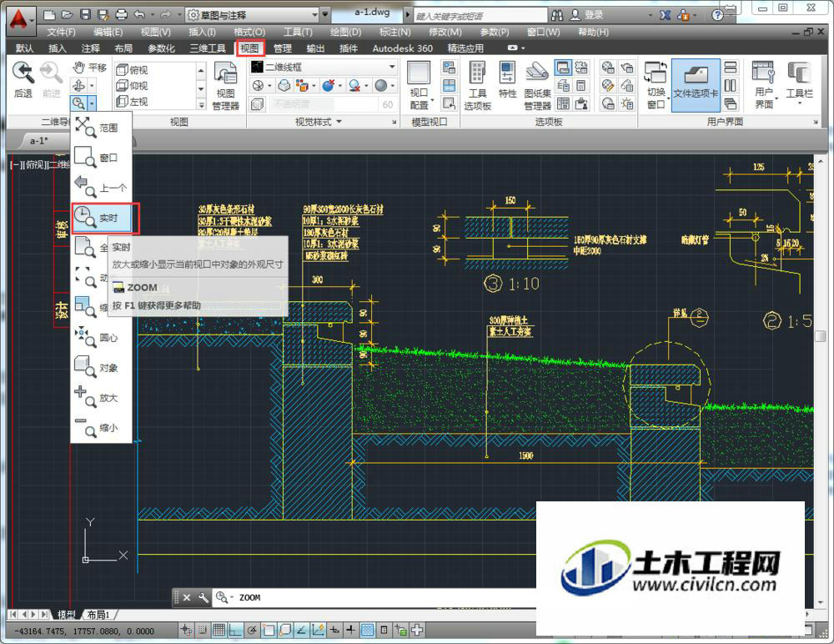Toggle the 文件选项卡 file tabs button
This screenshot has height=644, width=834.
tap(696, 85)
